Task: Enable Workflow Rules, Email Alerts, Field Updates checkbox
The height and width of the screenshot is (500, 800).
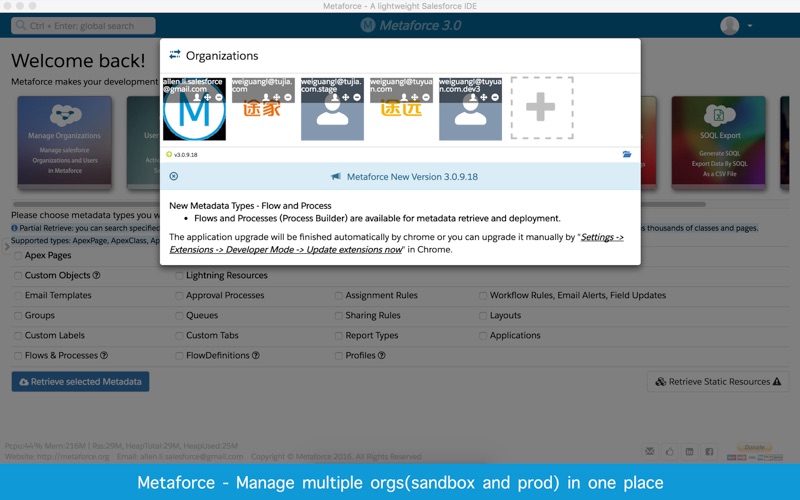Action: [x=483, y=295]
